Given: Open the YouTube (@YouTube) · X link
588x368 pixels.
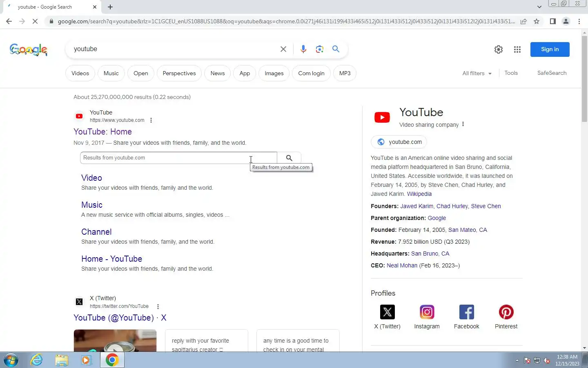Looking at the screenshot, I should point(120,318).
